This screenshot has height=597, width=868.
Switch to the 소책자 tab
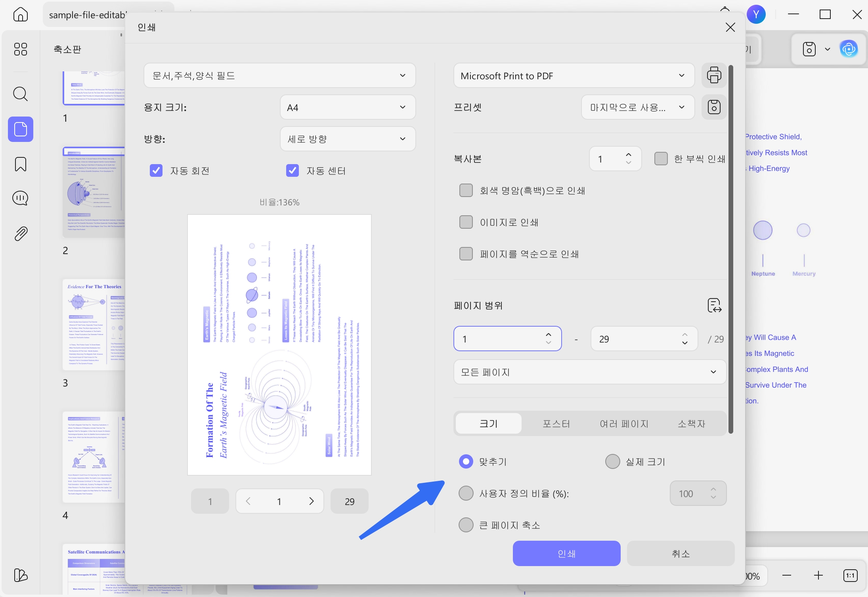tap(692, 423)
